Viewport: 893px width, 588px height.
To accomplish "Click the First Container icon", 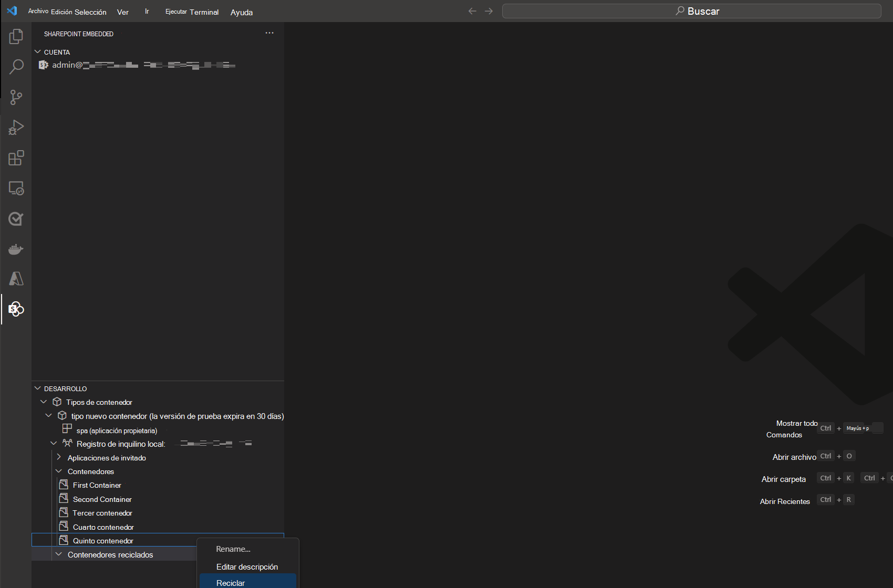I will (64, 484).
